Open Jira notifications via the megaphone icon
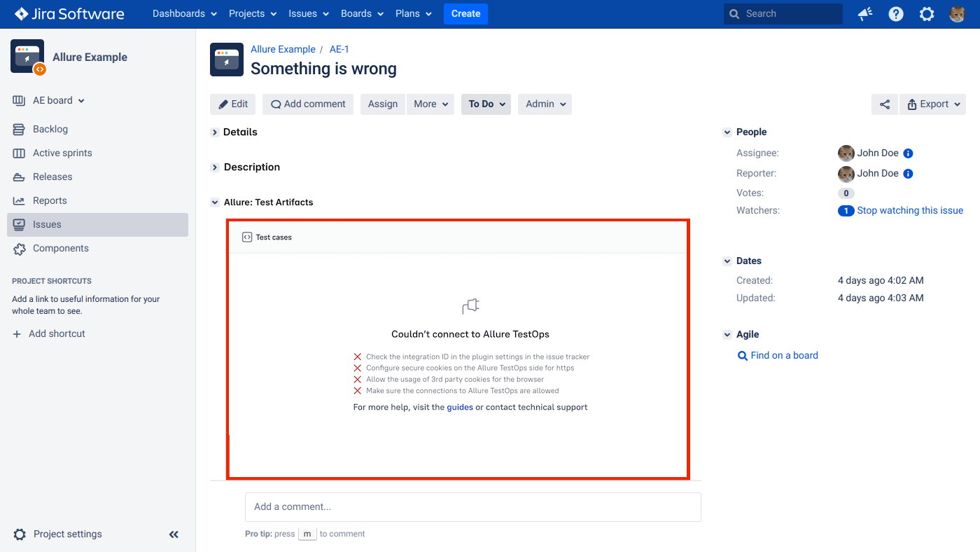This screenshot has width=980, height=552. (x=864, y=14)
